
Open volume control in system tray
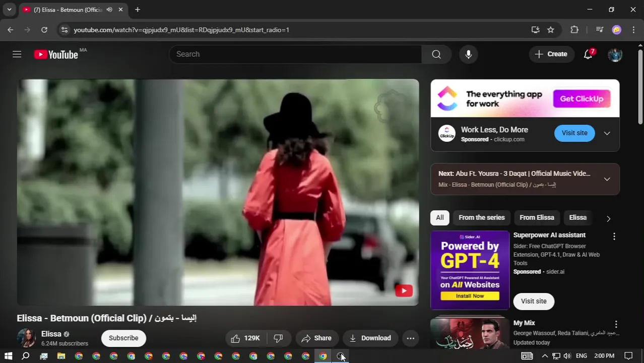coord(567,356)
